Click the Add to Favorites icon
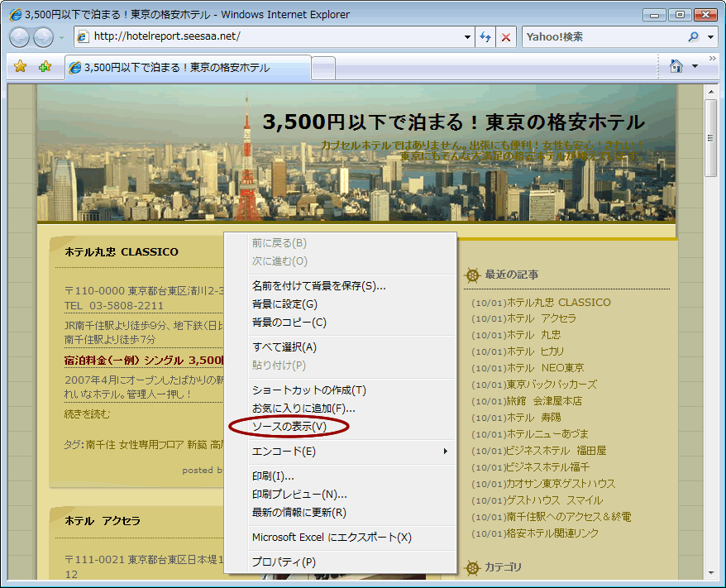Image resolution: width=726 pixels, height=588 pixels. 45,66
